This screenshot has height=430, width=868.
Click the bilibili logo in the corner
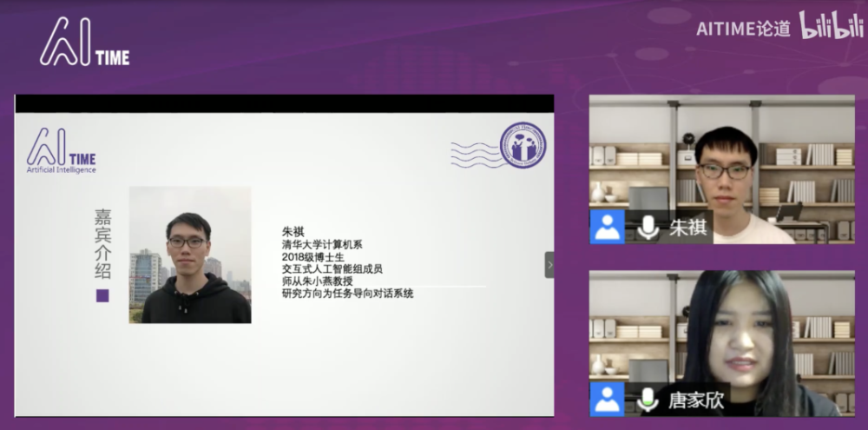[831, 25]
